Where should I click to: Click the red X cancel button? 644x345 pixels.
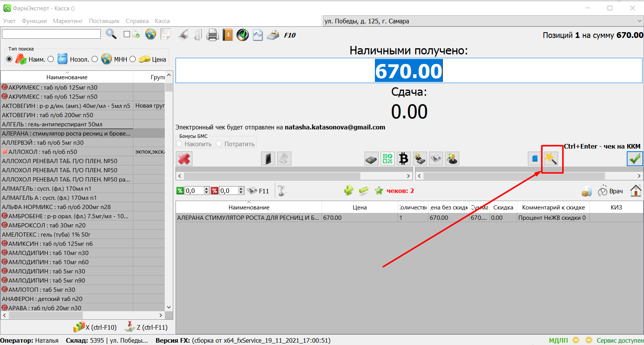tap(184, 159)
